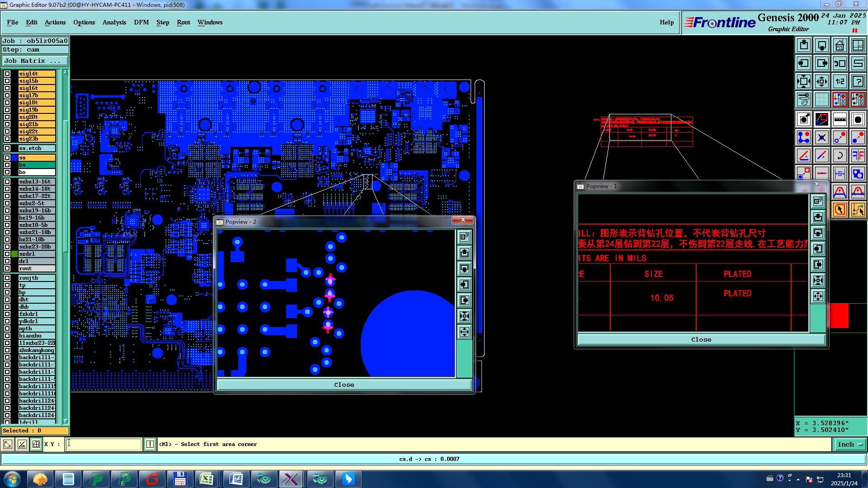
Task: Open the Job Matrix selector
Action: point(35,61)
